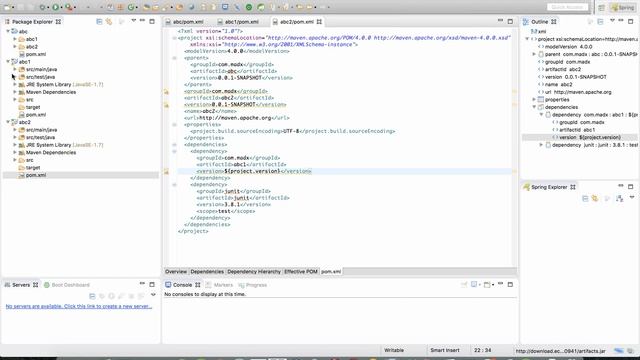Click the blue monitor icon in toolbar
Screen dimensions: 640x360
coord(225,7)
